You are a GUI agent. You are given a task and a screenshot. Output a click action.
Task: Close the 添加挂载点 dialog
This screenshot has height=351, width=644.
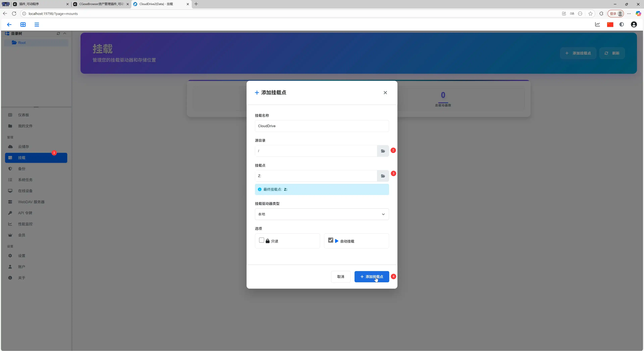click(x=385, y=92)
